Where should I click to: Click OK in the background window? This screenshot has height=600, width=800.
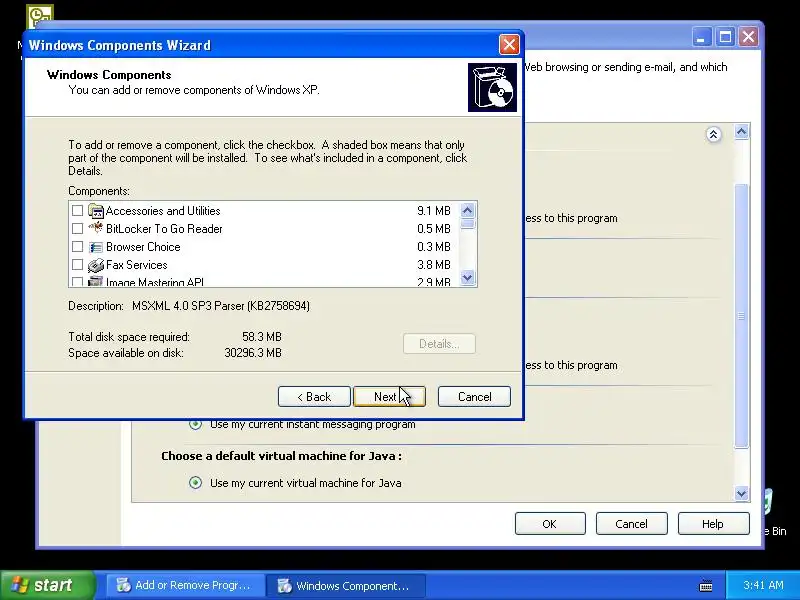[x=550, y=524]
